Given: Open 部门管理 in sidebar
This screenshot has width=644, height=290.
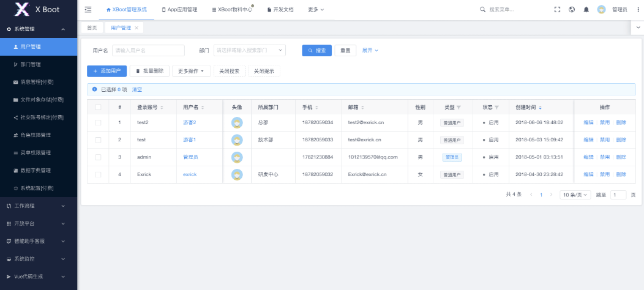Looking at the screenshot, I should pos(39,64).
